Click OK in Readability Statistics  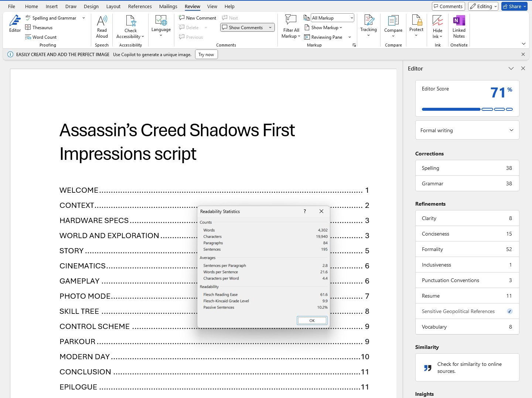tap(312, 320)
